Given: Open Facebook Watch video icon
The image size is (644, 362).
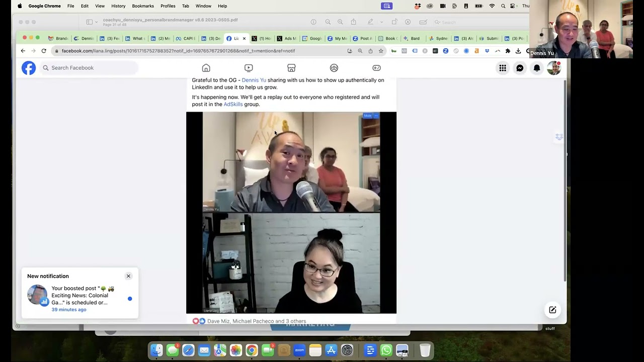Looking at the screenshot, I should pos(249,68).
